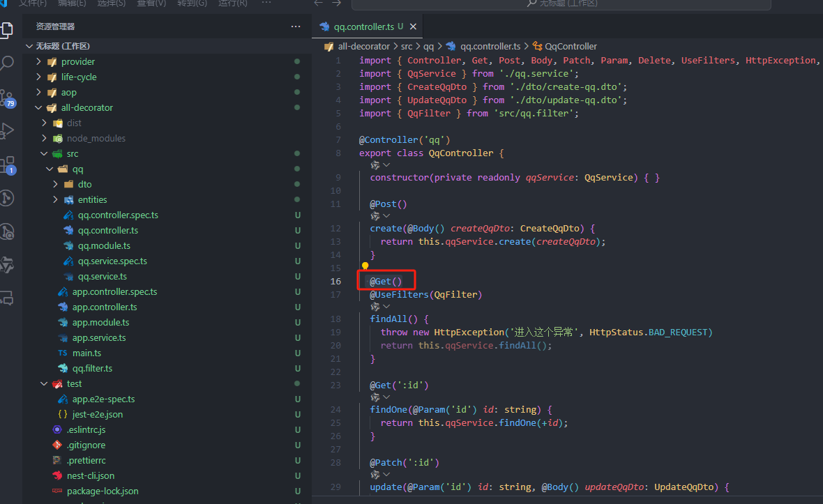
Task: Click the command center search box
Action: tap(561, 3)
